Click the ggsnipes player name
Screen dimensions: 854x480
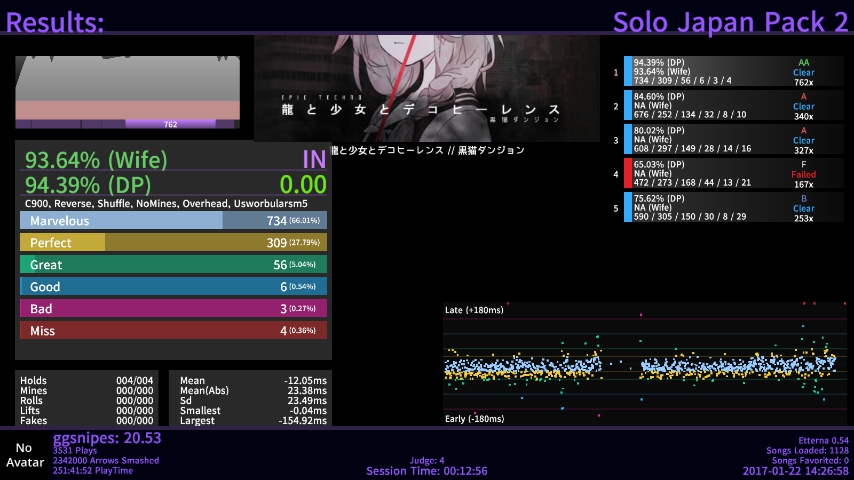[x=106, y=438]
